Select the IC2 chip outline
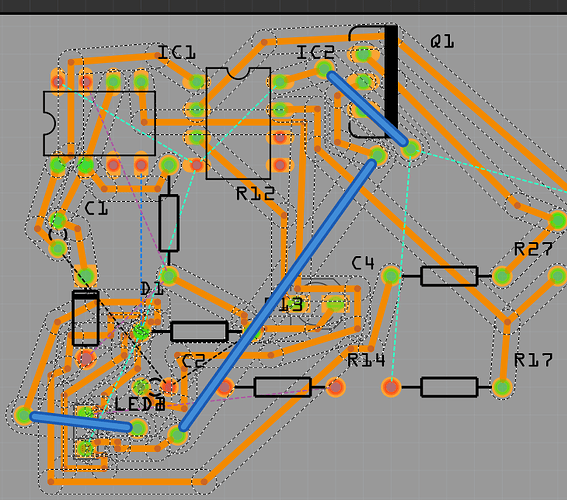This screenshot has height=500, width=567. (x=238, y=123)
